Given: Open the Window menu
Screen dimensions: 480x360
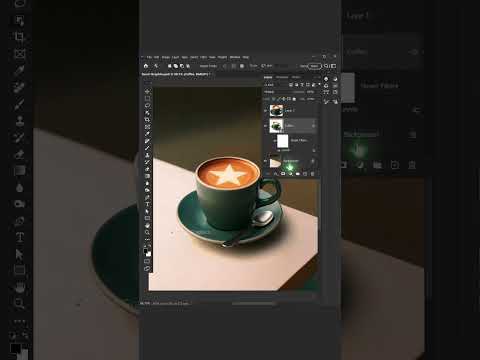Looking at the screenshot, I should 235,57.
